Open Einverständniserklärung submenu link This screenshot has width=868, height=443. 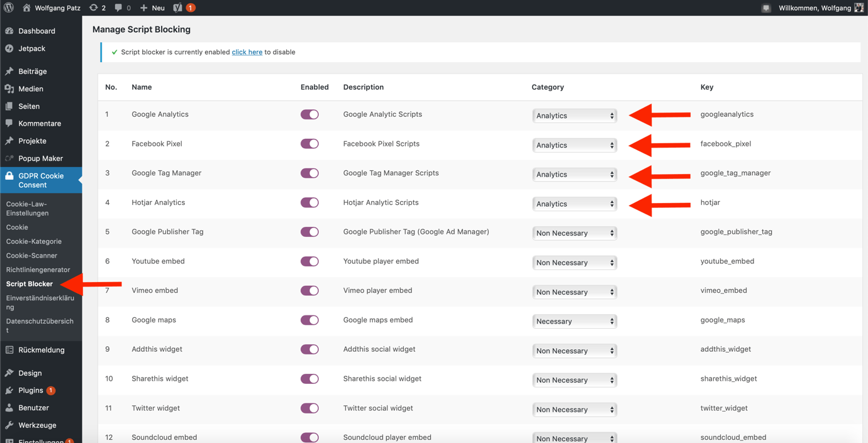click(41, 302)
